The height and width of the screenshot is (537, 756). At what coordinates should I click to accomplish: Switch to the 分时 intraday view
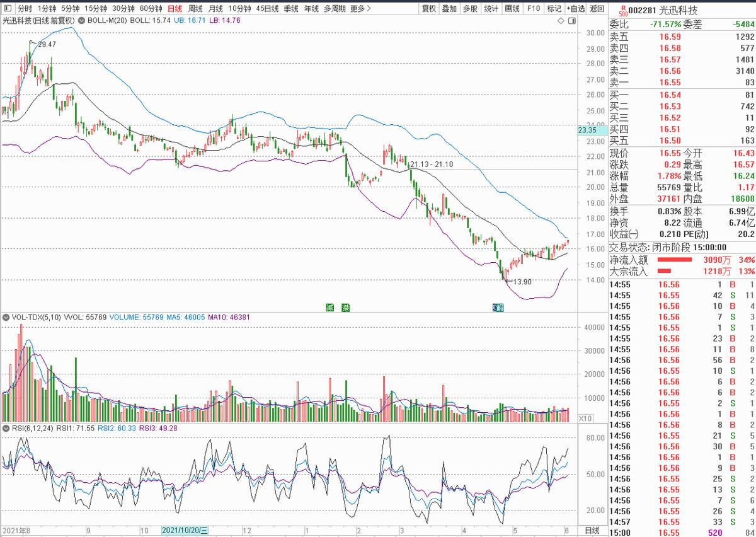24,9
